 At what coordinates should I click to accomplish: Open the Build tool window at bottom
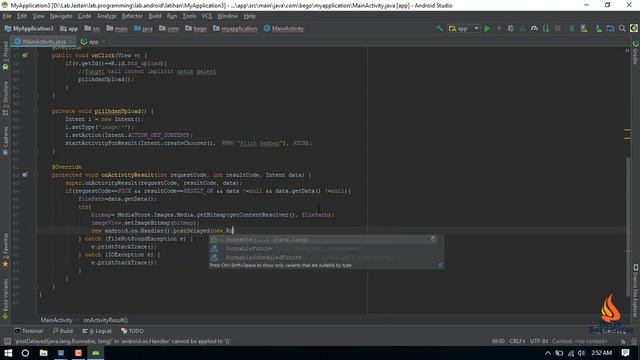coord(63,331)
